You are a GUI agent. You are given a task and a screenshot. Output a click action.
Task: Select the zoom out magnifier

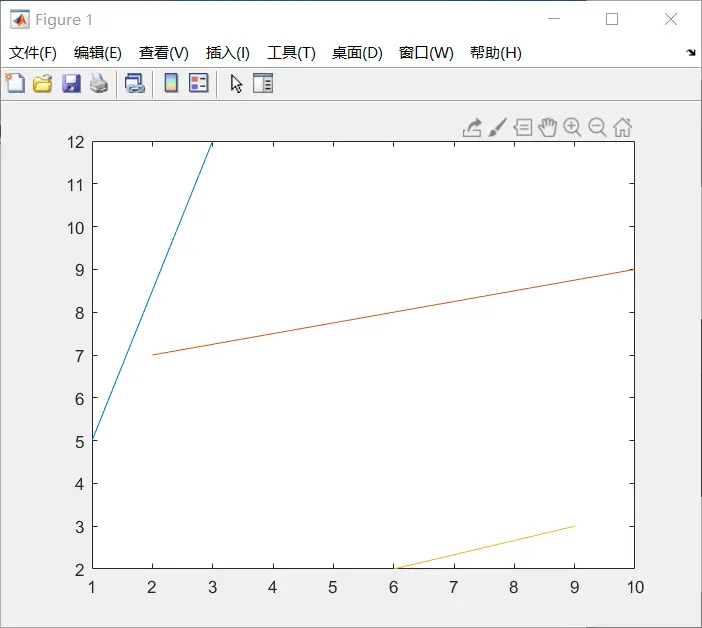point(597,128)
